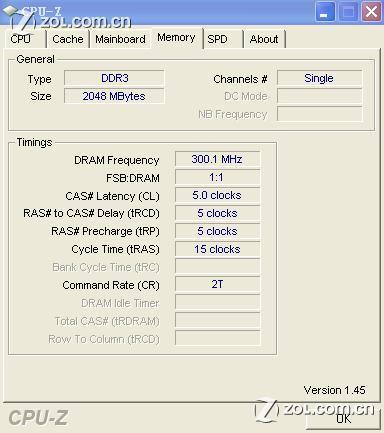Click the Version 1.45 label

(x=334, y=390)
